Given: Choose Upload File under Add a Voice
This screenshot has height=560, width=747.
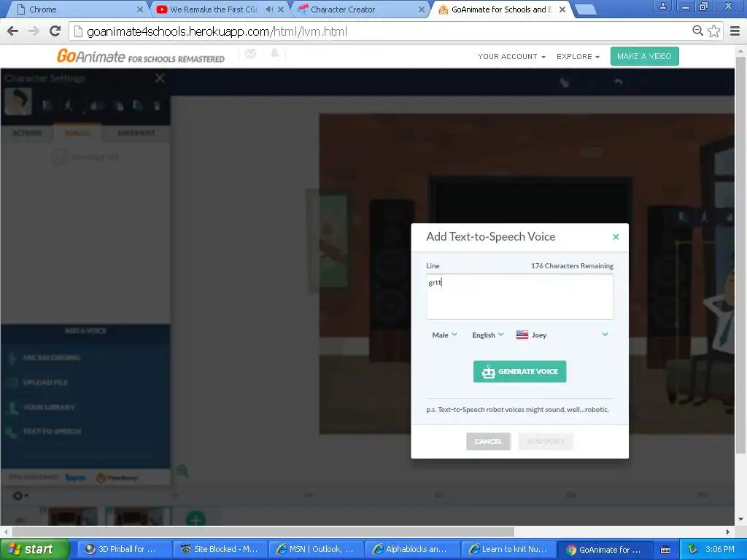Looking at the screenshot, I should tap(45, 382).
